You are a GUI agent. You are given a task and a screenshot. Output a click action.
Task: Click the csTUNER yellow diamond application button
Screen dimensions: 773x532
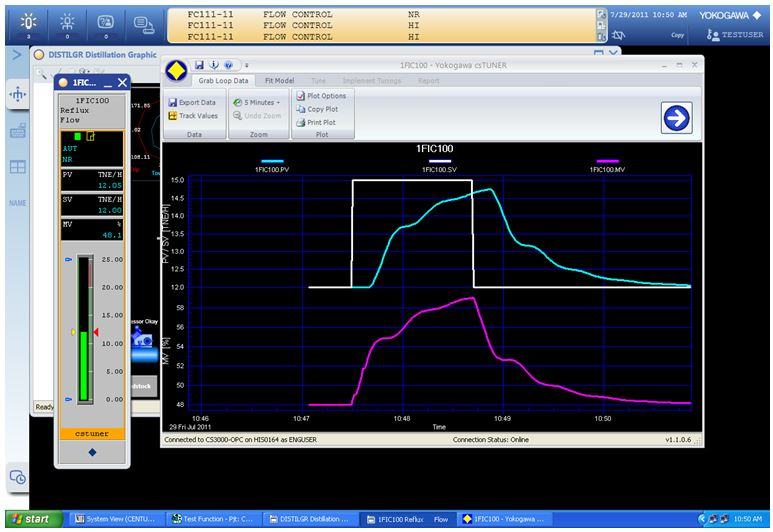pos(176,71)
